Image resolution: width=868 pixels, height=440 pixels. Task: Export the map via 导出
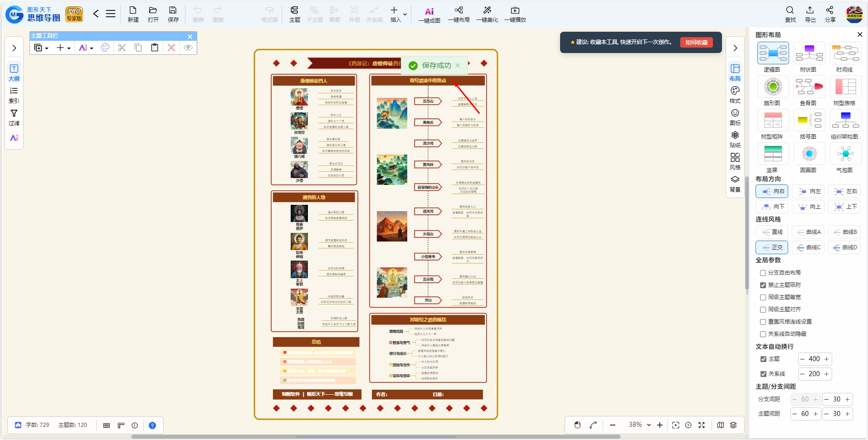[810, 14]
